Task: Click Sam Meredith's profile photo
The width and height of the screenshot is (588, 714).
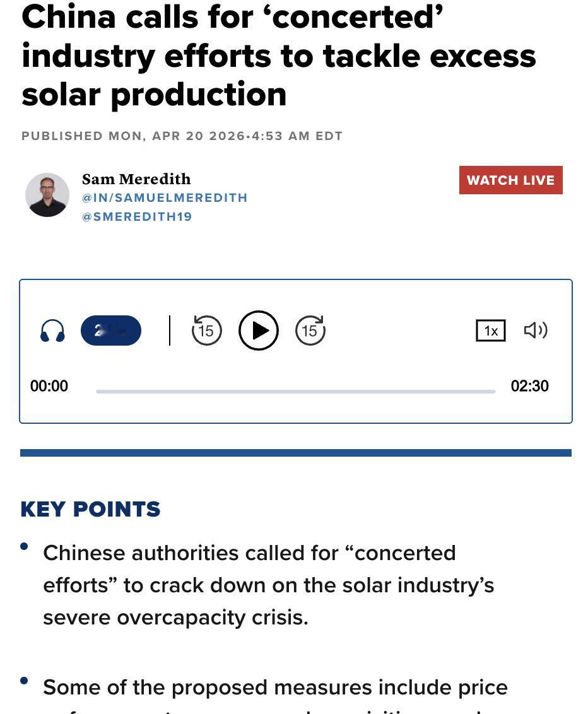Action: pyautogui.click(x=47, y=195)
